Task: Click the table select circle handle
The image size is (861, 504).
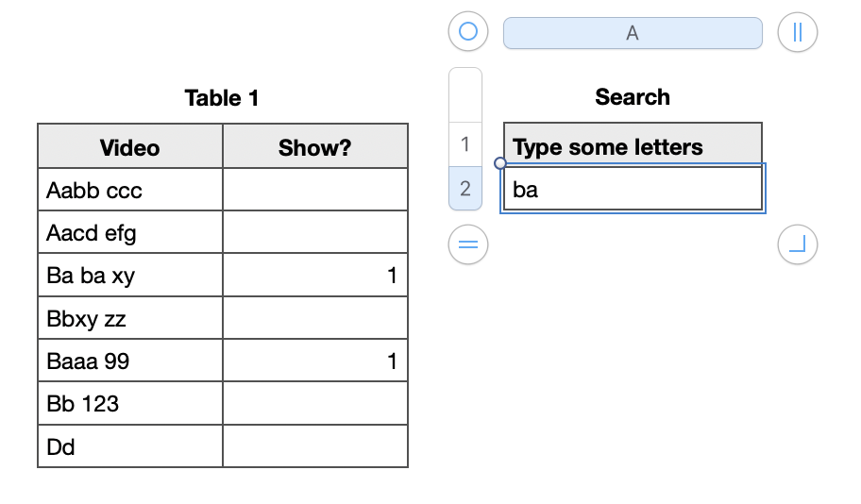Action: coord(468,32)
